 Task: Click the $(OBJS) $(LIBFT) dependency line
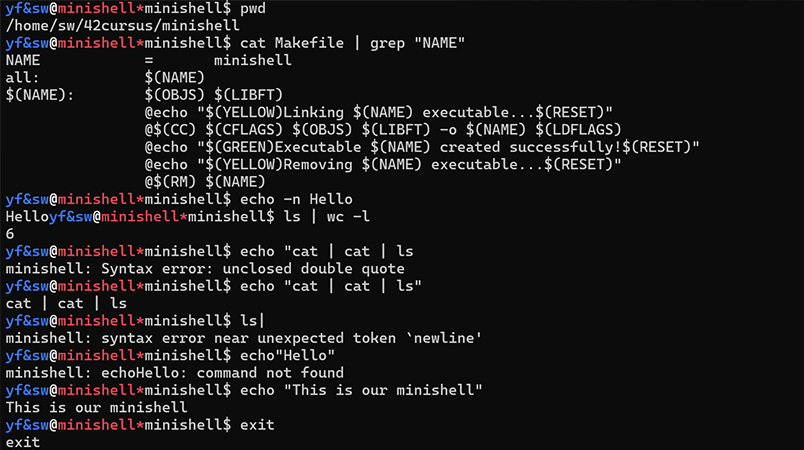pyautogui.click(x=214, y=95)
